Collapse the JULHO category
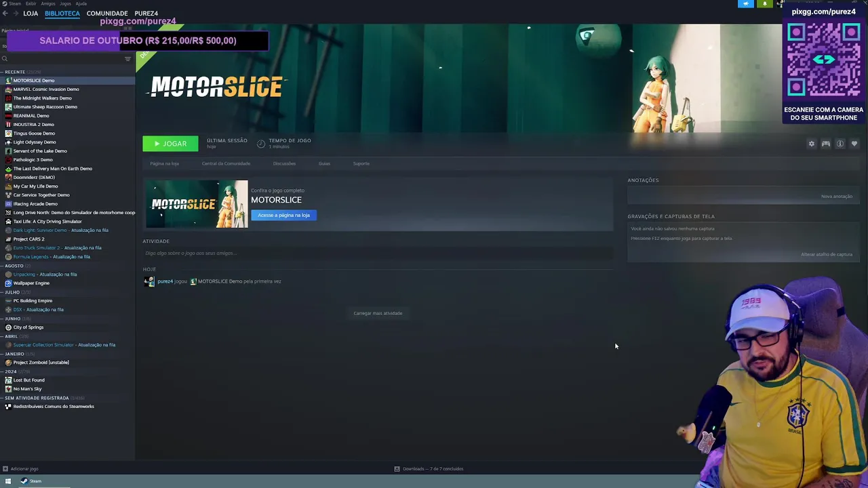Viewport: 868px width, 488px height. point(2,292)
